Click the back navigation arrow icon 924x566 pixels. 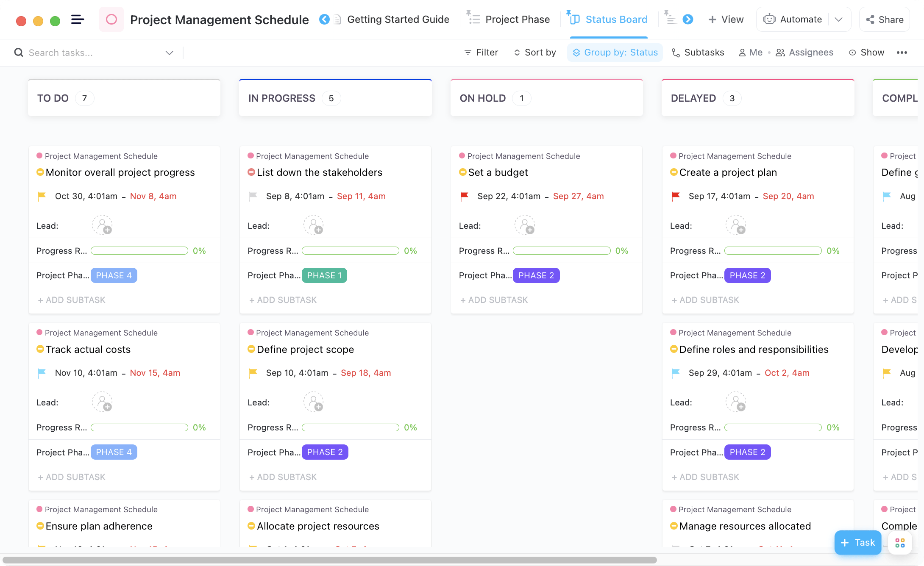pos(324,19)
